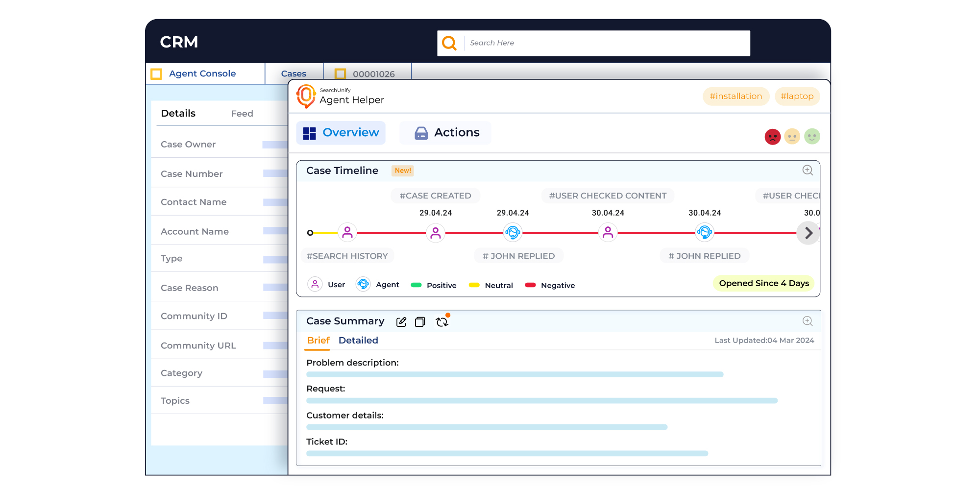Switch to the Cases tab
980x490 pixels.
294,73
